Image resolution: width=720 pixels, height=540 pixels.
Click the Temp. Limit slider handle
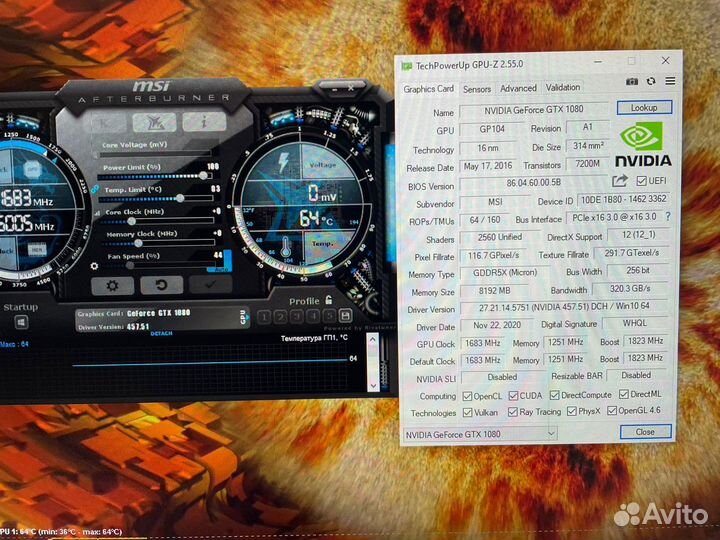(180, 198)
